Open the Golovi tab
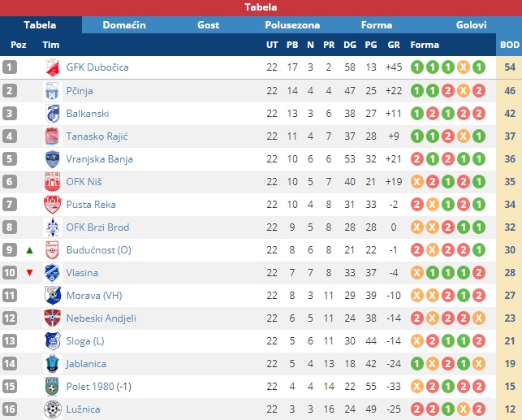The image size is (522, 420). pos(471,25)
